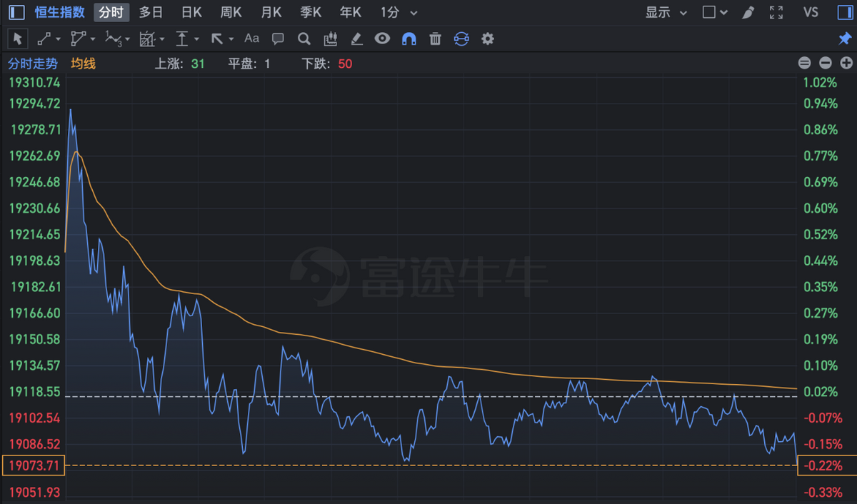Viewport: 857px width, 504px height.
Task: Click the magnifier zoom tool
Action: point(304,39)
